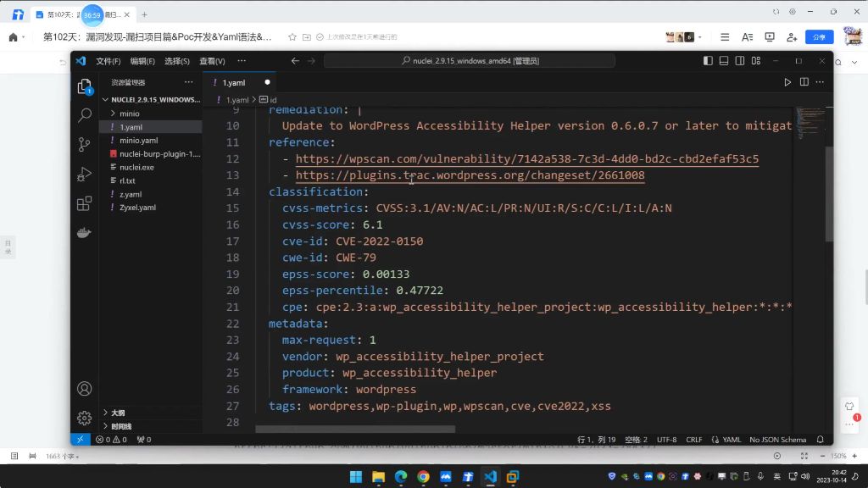Open the Search view in activity bar

[84, 115]
